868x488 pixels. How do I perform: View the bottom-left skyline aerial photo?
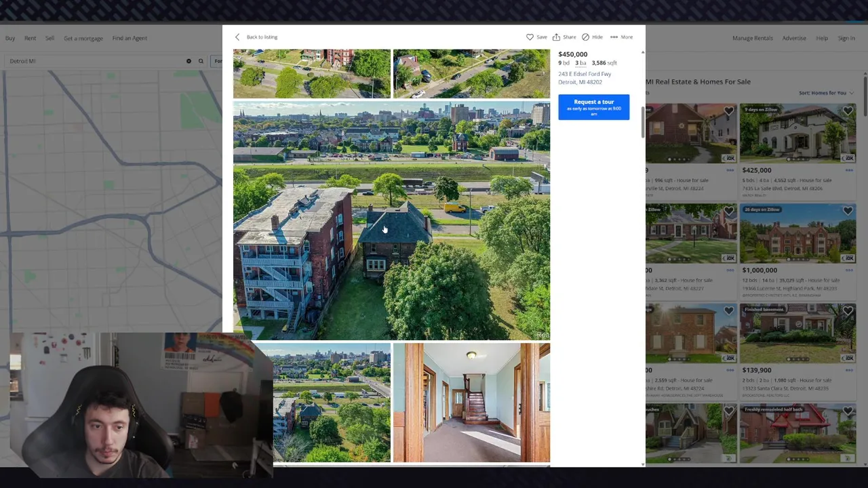(x=332, y=403)
